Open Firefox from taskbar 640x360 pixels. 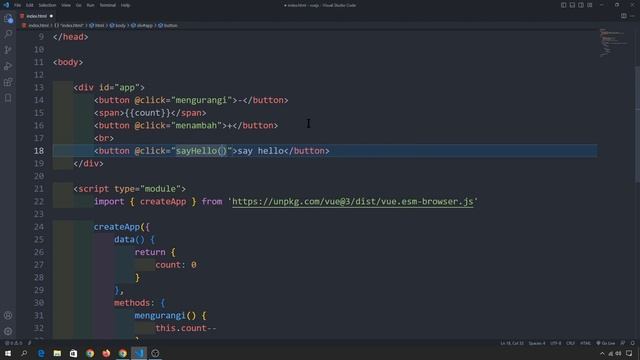(x=106, y=353)
